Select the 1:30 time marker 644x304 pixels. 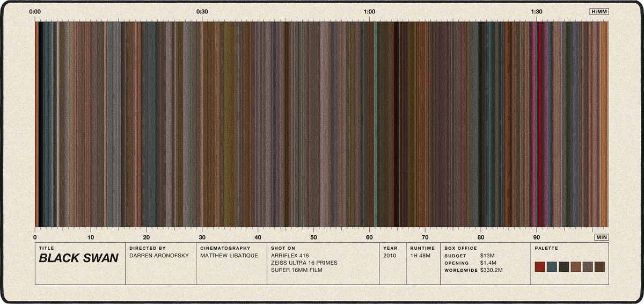(x=537, y=11)
